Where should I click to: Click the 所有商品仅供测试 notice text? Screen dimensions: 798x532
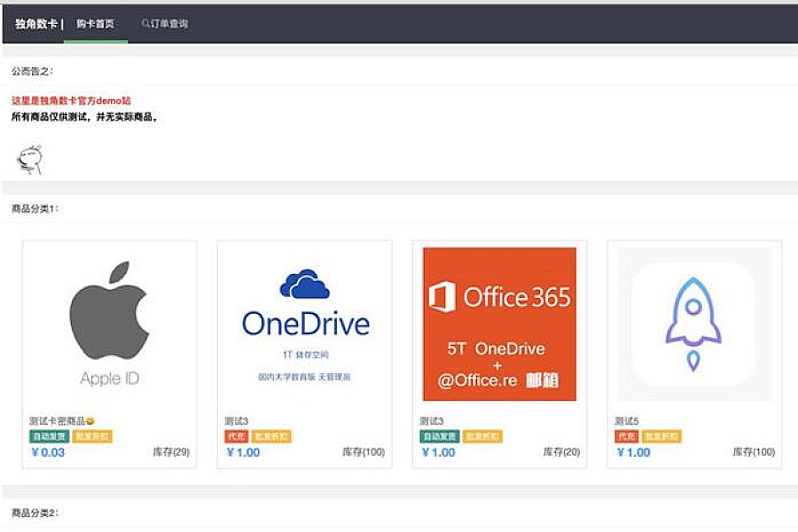(84, 116)
